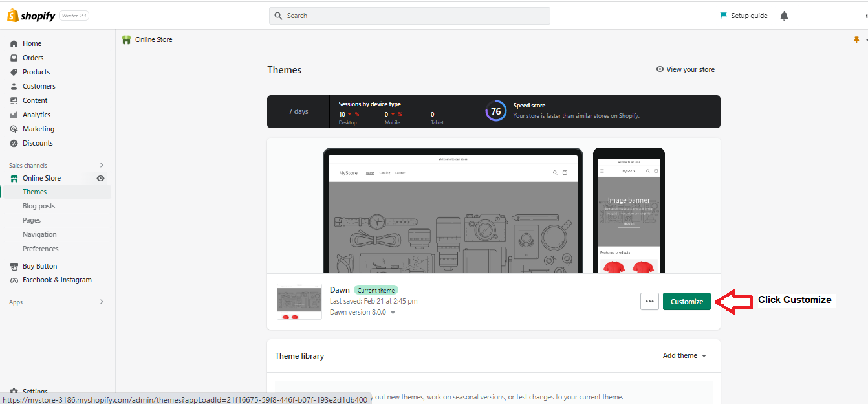Viewport: 868px width, 404px height.
Task: Click the Marketing target icon
Action: pos(14,129)
